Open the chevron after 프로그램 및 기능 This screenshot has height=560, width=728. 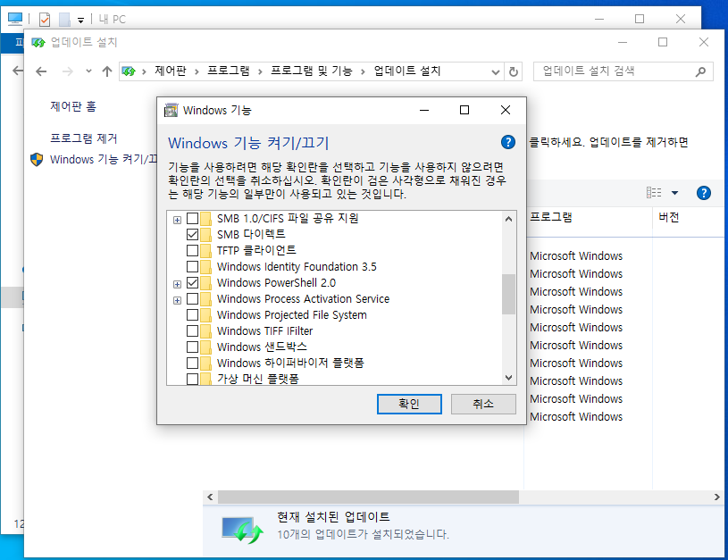363,71
